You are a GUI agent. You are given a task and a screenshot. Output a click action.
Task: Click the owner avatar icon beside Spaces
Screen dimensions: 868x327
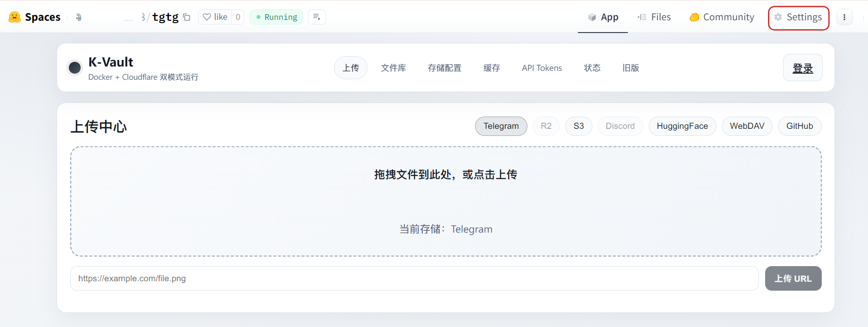pos(78,17)
